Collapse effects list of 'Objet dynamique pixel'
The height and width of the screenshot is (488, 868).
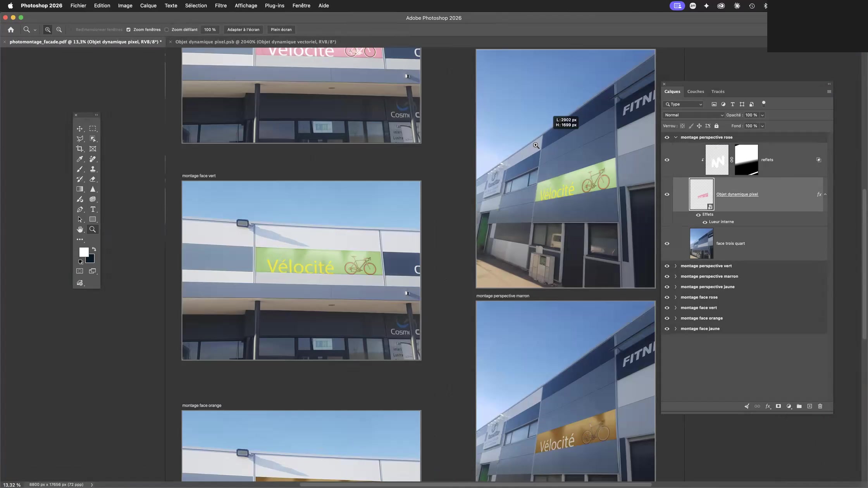(x=825, y=194)
